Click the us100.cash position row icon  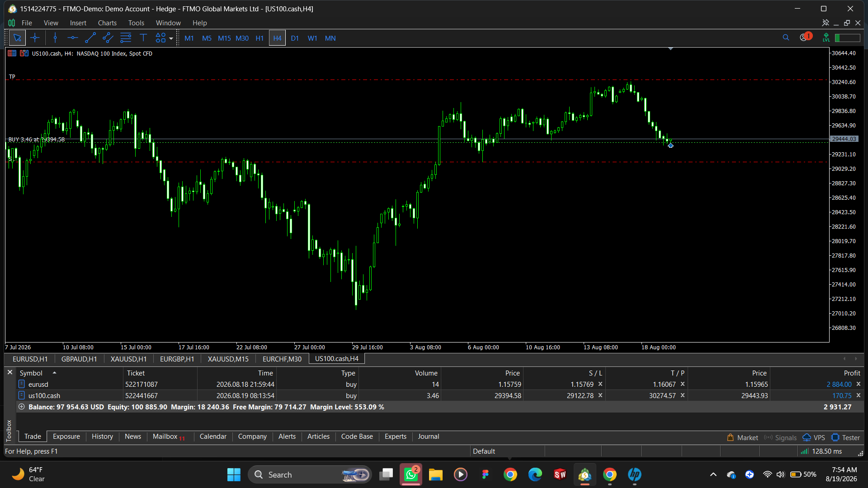click(x=21, y=395)
